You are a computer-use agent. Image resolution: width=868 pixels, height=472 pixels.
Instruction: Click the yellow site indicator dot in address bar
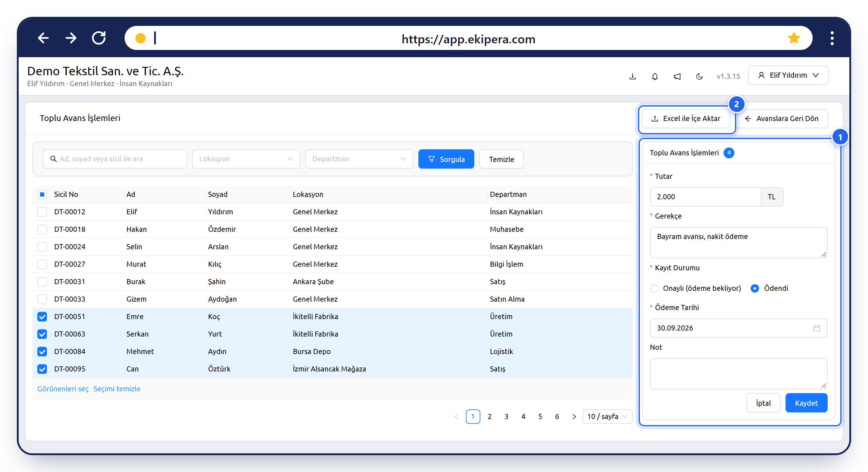click(x=140, y=38)
